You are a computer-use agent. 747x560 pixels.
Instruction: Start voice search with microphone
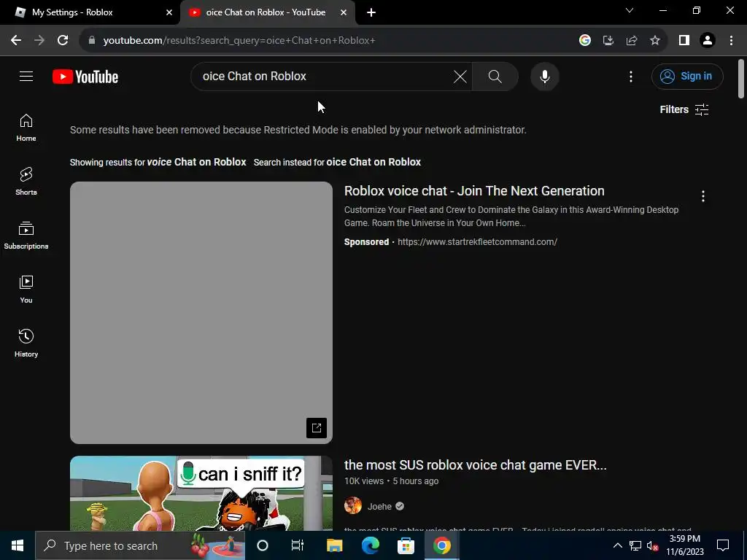point(544,76)
